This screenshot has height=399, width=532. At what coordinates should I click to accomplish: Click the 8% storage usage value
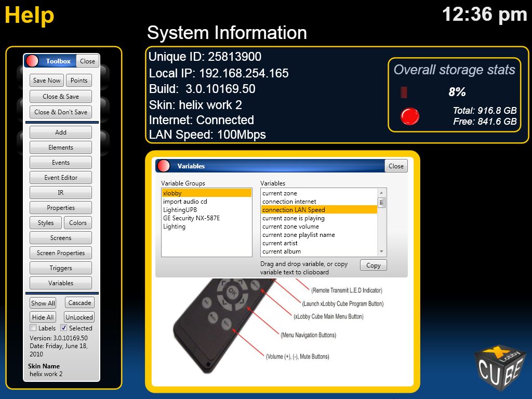(x=457, y=92)
